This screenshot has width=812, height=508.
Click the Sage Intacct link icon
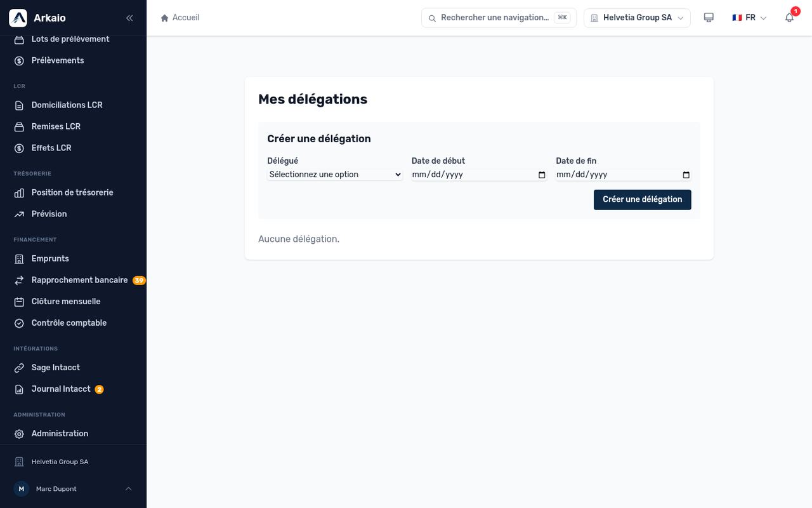point(19,368)
